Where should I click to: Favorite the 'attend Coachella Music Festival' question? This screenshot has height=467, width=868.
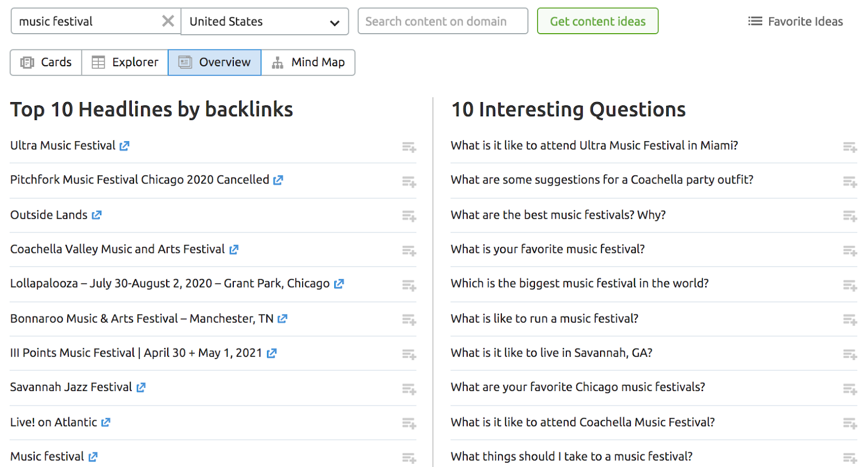(850, 424)
